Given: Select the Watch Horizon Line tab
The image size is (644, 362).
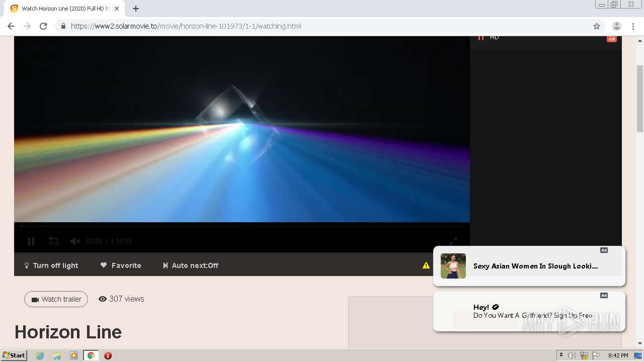Looking at the screenshot, I should pyautogui.click(x=65, y=9).
